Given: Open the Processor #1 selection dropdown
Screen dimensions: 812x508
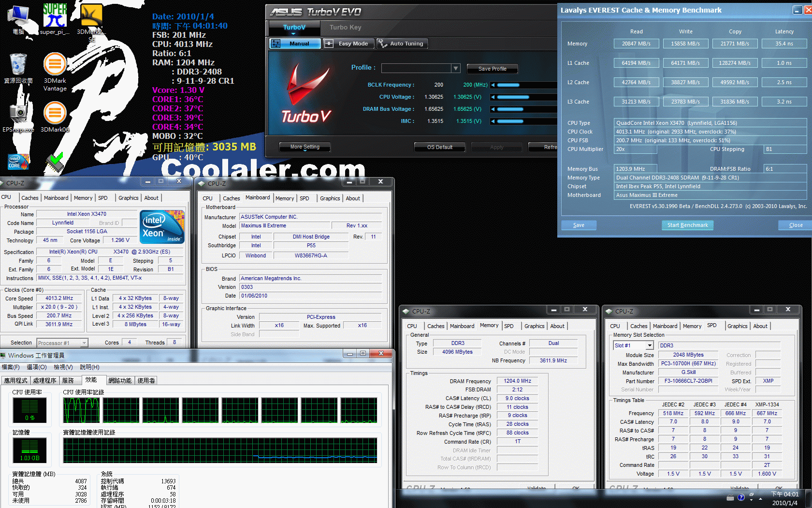Looking at the screenshot, I should tap(84, 343).
